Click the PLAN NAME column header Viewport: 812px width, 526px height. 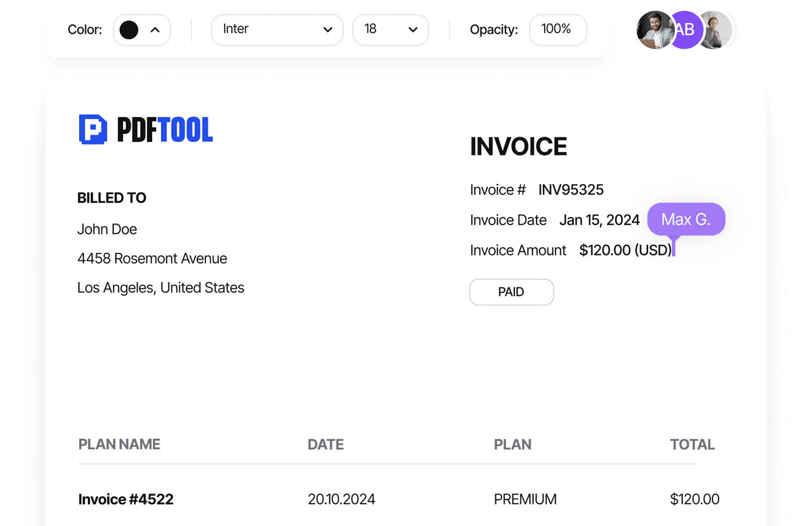pyautogui.click(x=119, y=444)
